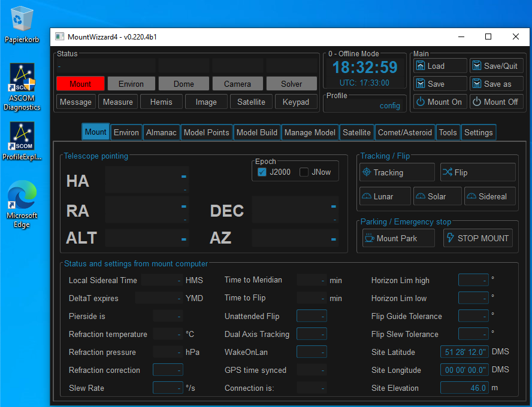Click the WakeOnLan field
Screen dimensions: 532x407
pyautogui.click(x=312, y=352)
